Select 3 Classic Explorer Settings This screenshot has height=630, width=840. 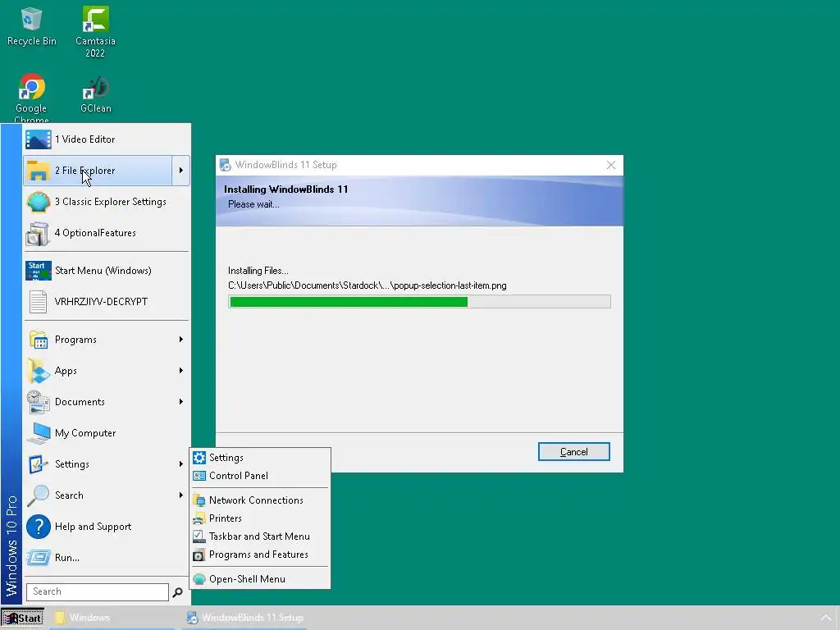(107, 202)
